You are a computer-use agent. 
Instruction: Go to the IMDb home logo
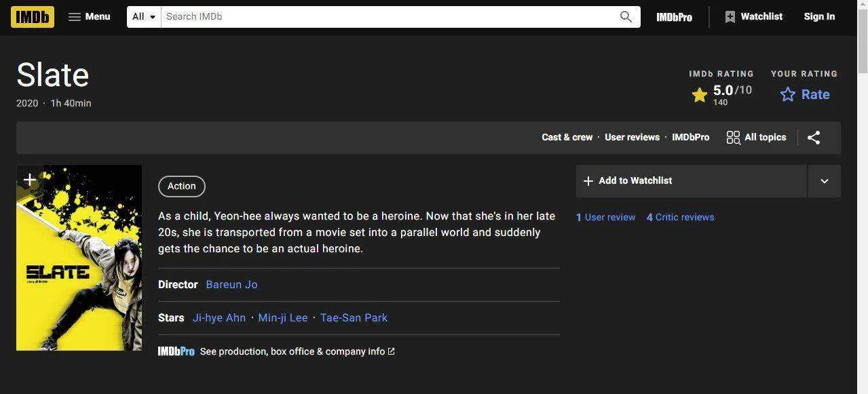[x=33, y=17]
